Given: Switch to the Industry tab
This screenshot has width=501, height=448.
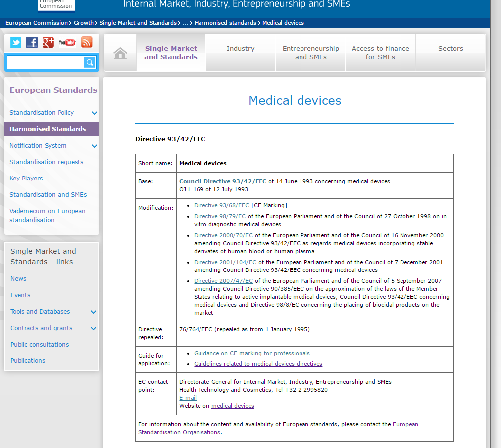Looking at the screenshot, I should click(x=240, y=49).
